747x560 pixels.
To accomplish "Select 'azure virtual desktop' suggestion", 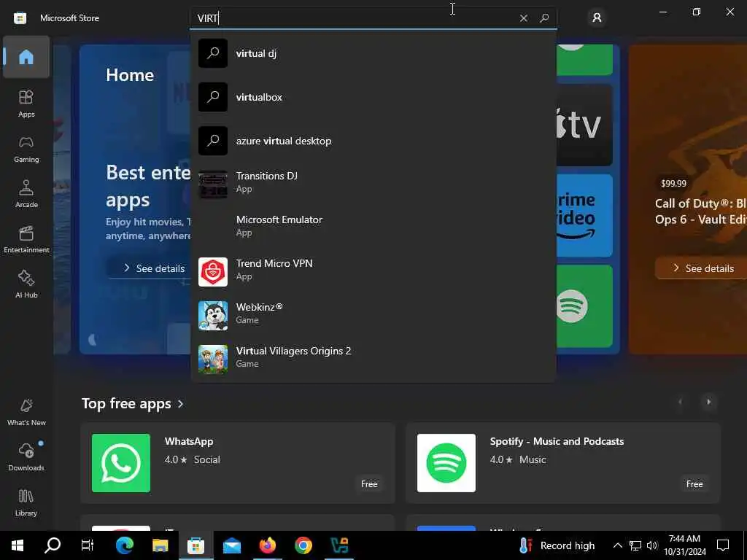I will coord(373,141).
